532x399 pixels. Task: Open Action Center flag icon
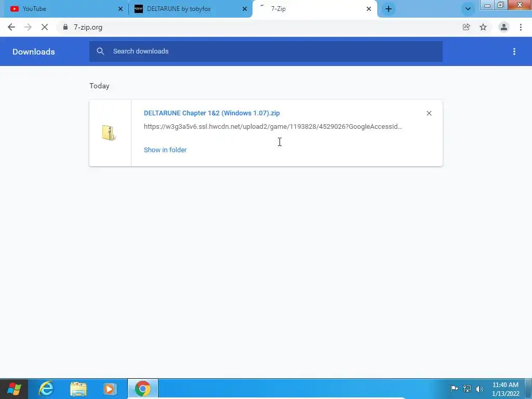click(454, 389)
